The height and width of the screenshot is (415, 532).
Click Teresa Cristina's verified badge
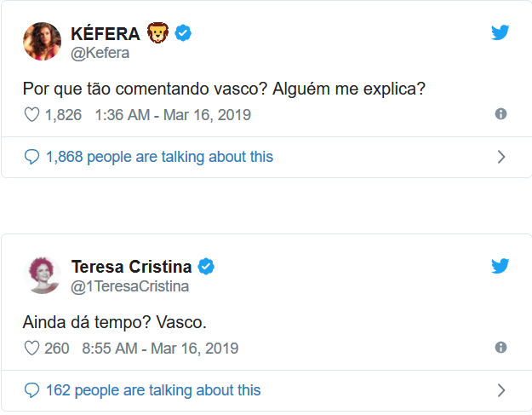[206, 267]
